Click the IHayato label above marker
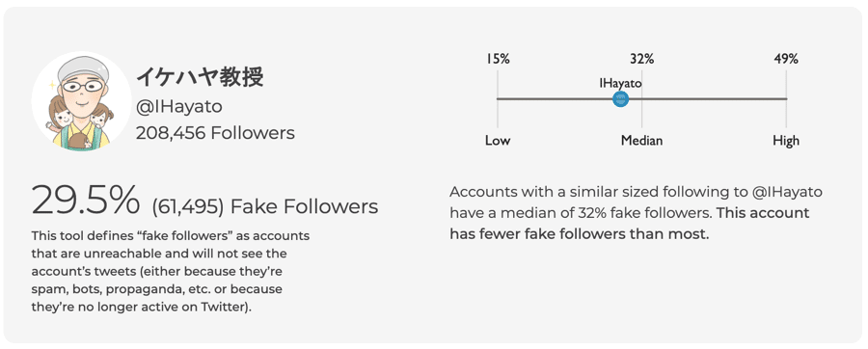The width and height of the screenshot is (868, 349). (620, 84)
